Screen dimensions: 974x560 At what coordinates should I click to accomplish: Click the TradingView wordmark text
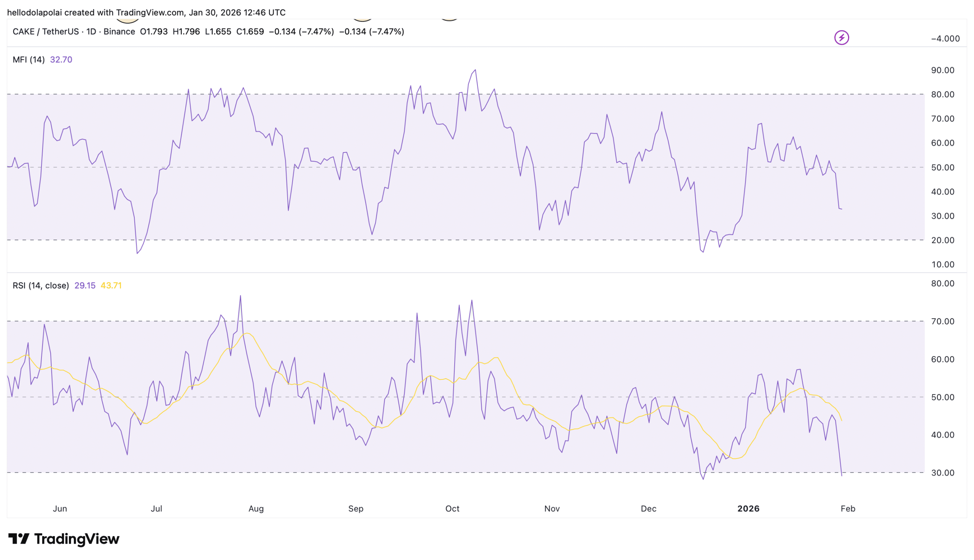(77, 539)
